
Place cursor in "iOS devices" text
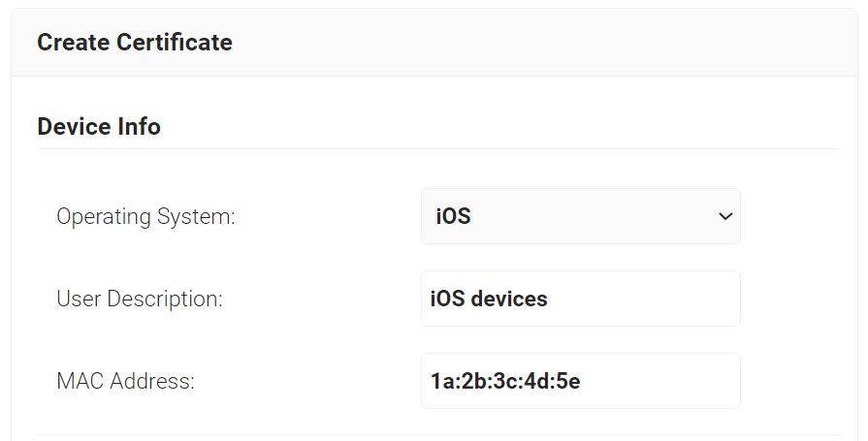tap(489, 299)
